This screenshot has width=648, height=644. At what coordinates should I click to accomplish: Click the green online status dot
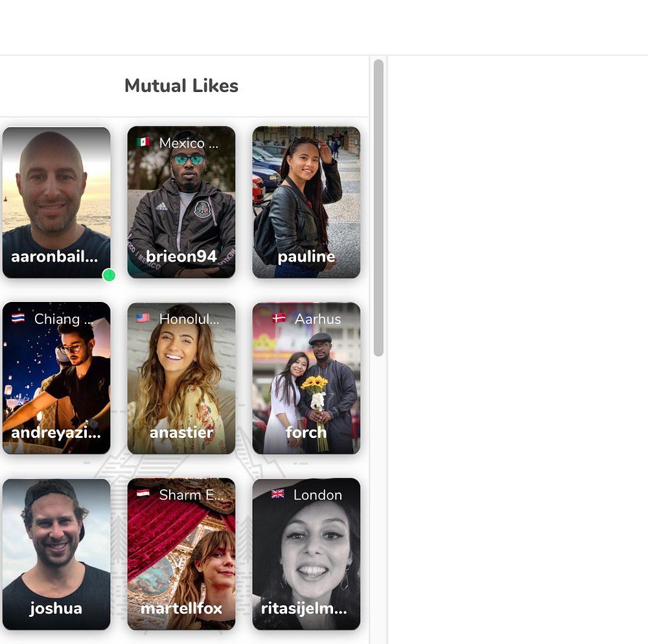tap(109, 275)
